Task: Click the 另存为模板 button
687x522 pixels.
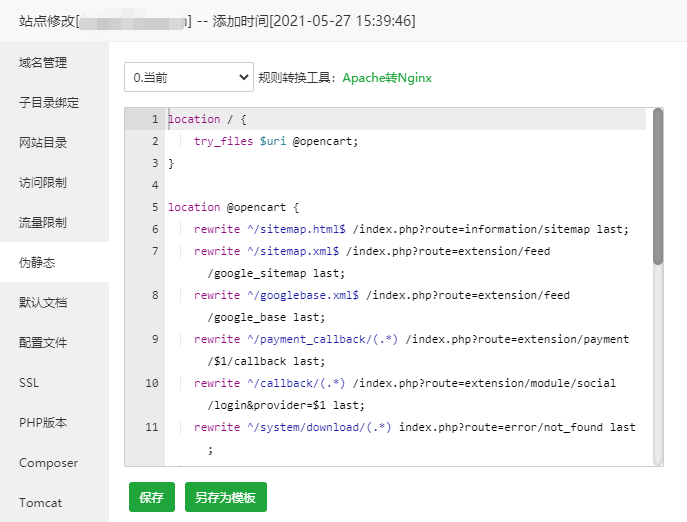Action: coord(226,497)
